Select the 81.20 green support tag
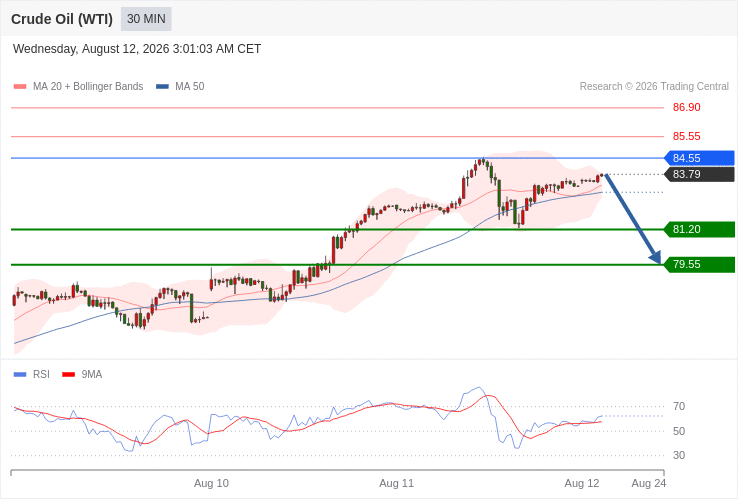The width and height of the screenshot is (738, 500). coord(699,229)
